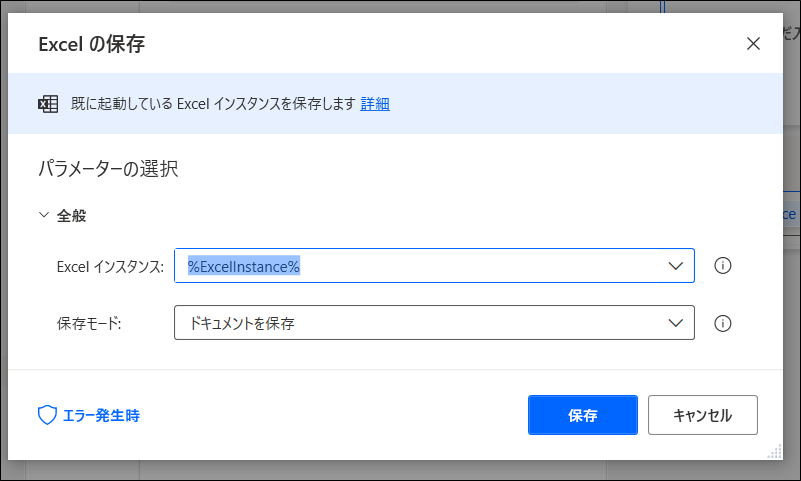Click the dialog resize grip corner
The height and width of the screenshot is (481, 801).
pyautogui.click(x=774, y=452)
